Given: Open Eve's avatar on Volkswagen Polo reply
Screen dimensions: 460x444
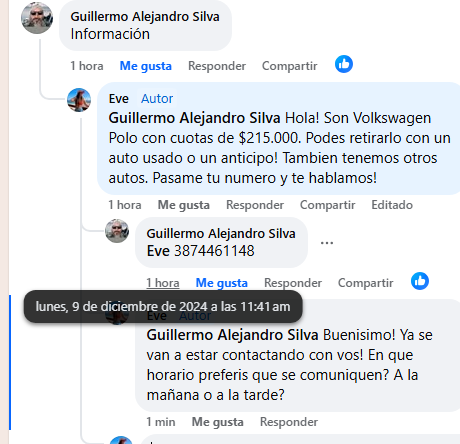Looking at the screenshot, I should point(79,100).
